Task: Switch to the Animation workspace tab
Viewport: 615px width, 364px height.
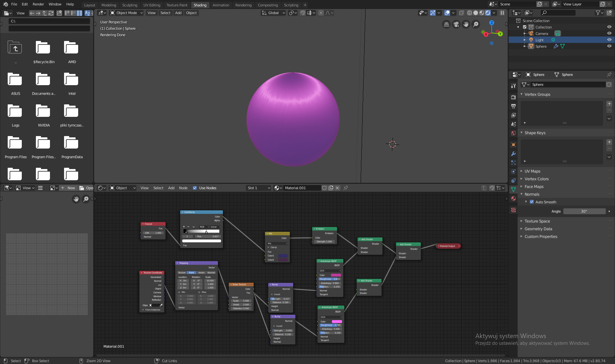Action: [x=221, y=5]
